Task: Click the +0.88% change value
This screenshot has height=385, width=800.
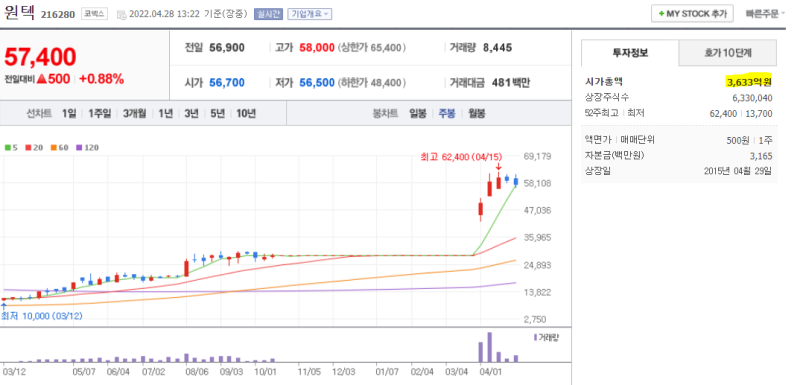Action: click(102, 79)
